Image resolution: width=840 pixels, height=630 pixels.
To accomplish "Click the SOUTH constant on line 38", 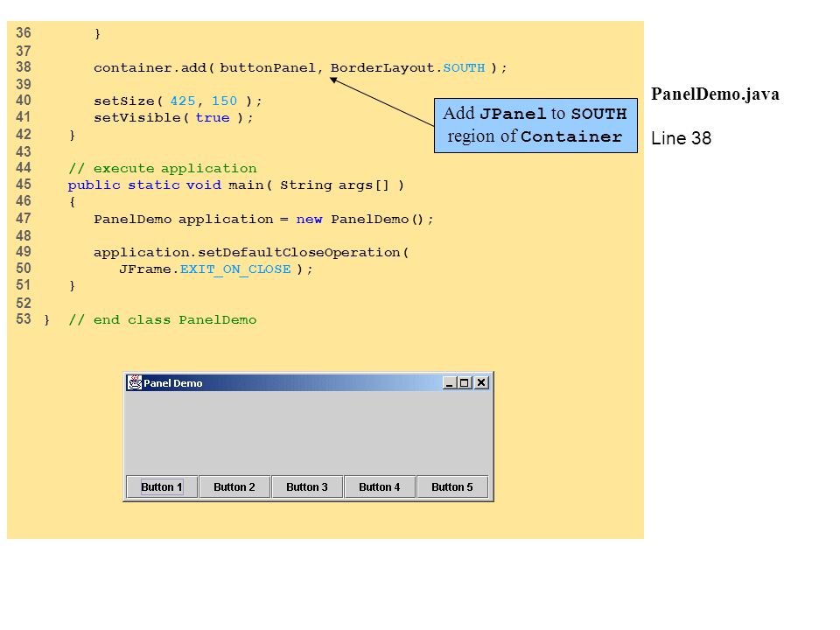I will click(x=464, y=68).
